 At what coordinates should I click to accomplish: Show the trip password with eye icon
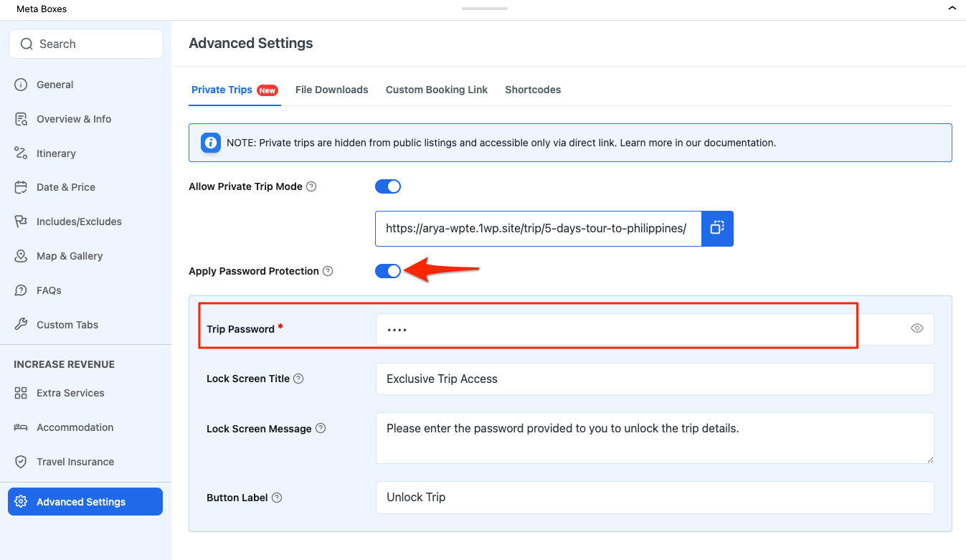917,329
